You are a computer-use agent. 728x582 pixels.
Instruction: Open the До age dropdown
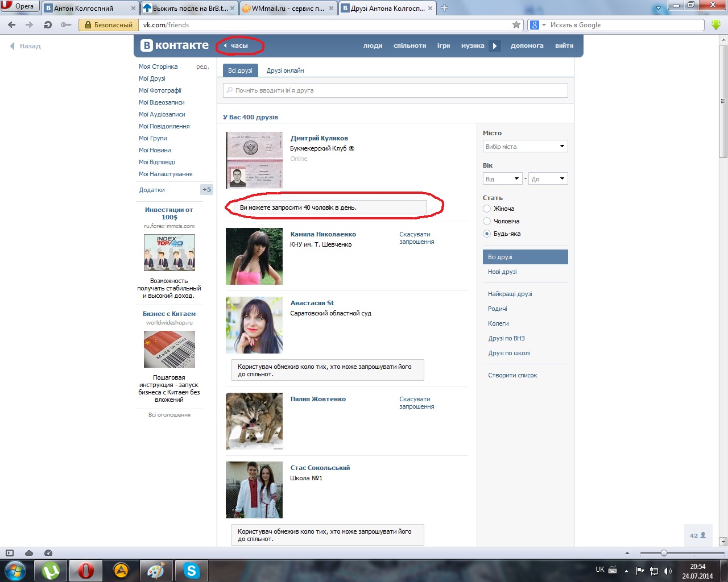[x=548, y=179]
